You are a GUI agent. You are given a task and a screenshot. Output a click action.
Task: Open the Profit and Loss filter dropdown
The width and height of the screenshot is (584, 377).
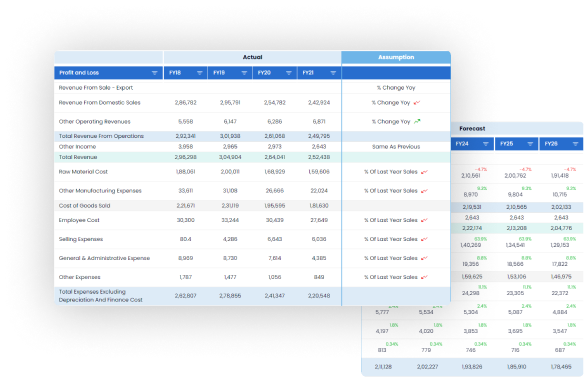coord(155,73)
